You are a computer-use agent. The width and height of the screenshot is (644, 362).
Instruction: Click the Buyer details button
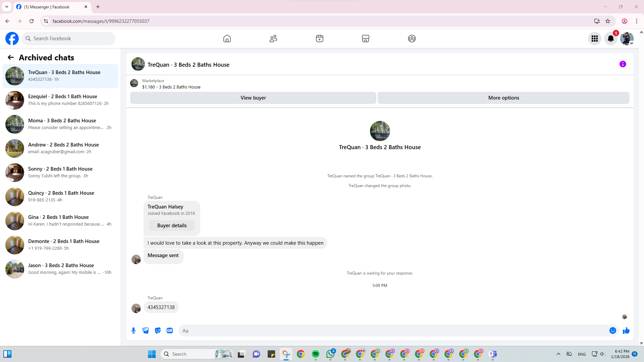(x=172, y=226)
